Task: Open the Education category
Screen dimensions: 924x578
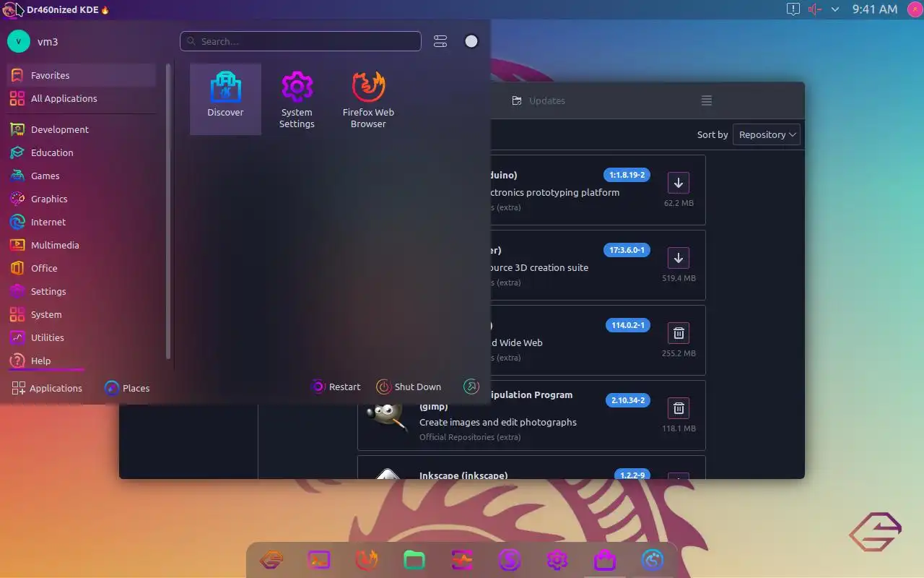Action: [x=81, y=152]
